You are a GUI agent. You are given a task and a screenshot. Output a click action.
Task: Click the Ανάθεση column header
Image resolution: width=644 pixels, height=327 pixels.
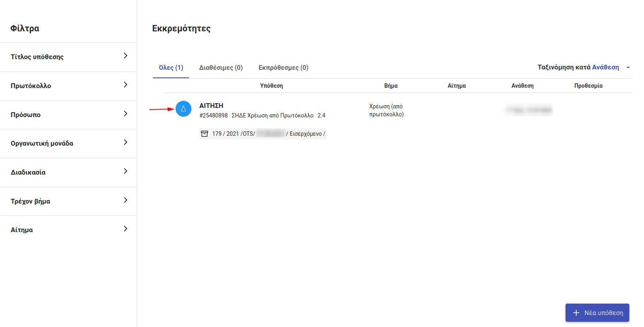522,86
